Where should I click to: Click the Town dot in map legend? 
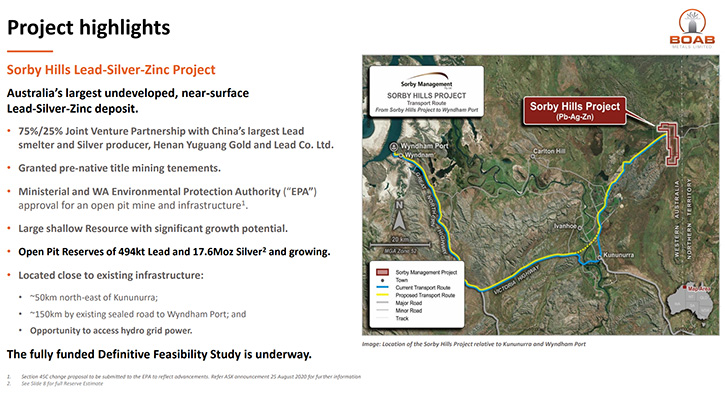click(x=382, y=280)
